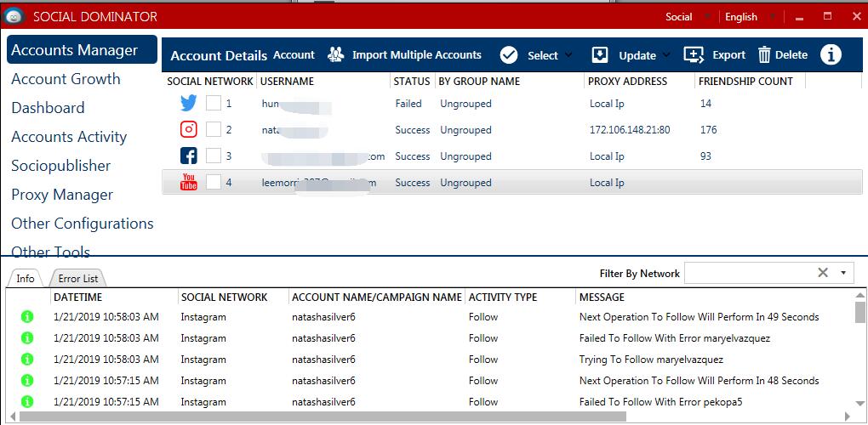Click the Delete trash can icon
The height and width of the screenshot is (425, 868).
click(x=764, y=55)
